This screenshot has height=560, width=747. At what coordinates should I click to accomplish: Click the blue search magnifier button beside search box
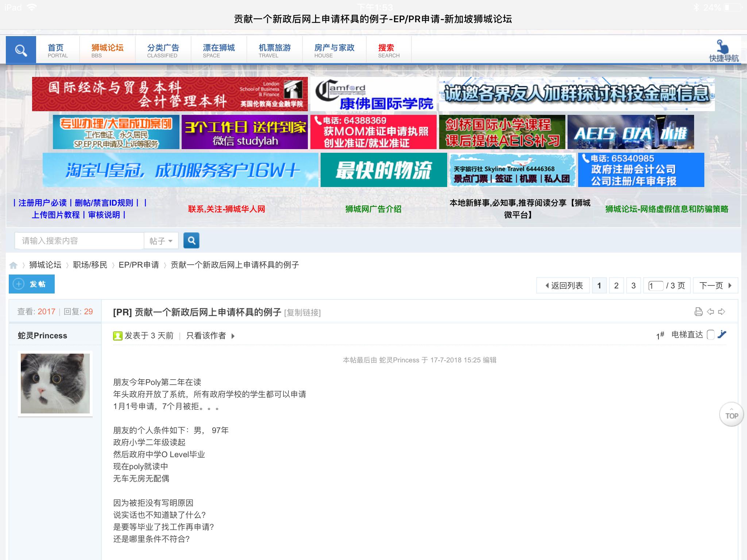pyautogui.click(x=191, y=240)
